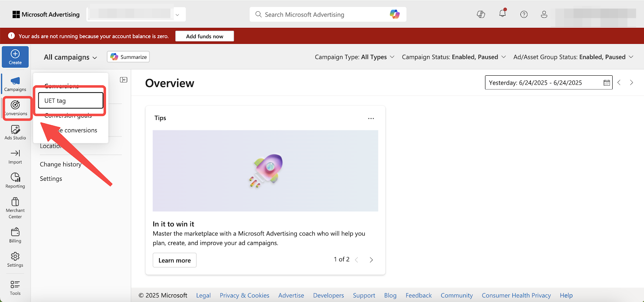Open Ad/Asset Group Status filter dropdown
Viewport: 644px width, 302px height.
coord(573,57)
